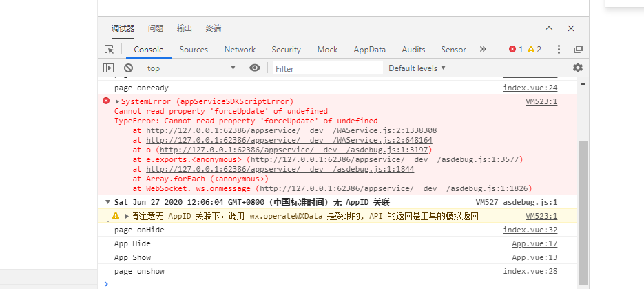Switch to the Audits tab
The height and width of the screenshot is (289, 644).
(x=413, y=50)
